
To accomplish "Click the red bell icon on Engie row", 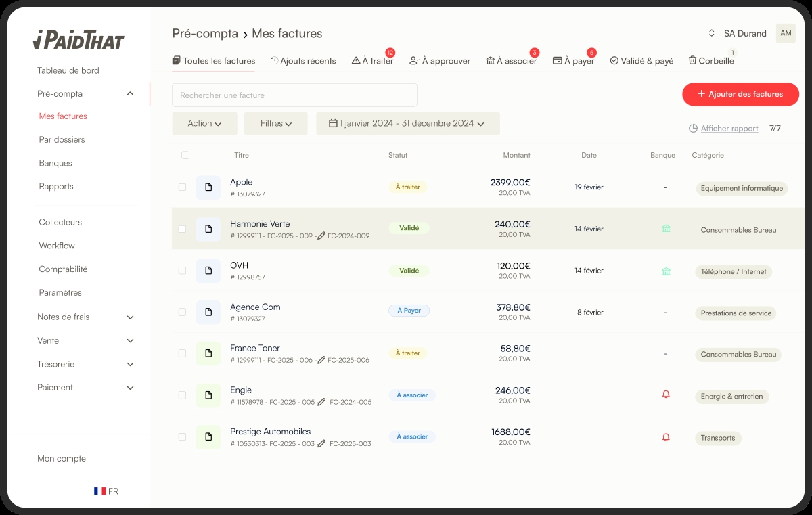I will [x=666, y=395].
